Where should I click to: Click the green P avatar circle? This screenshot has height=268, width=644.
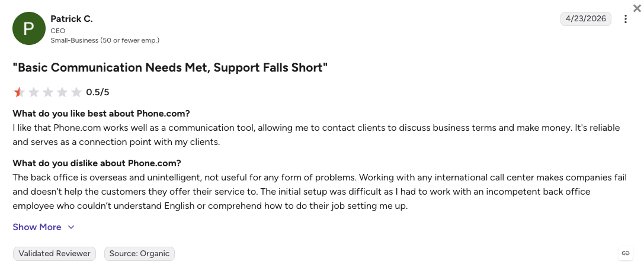(29, 28)
